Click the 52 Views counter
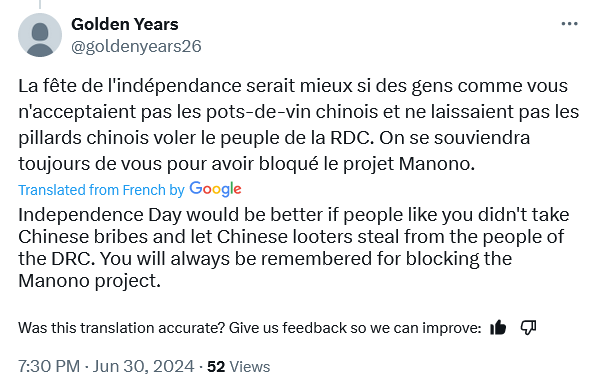 pos(238,366)
